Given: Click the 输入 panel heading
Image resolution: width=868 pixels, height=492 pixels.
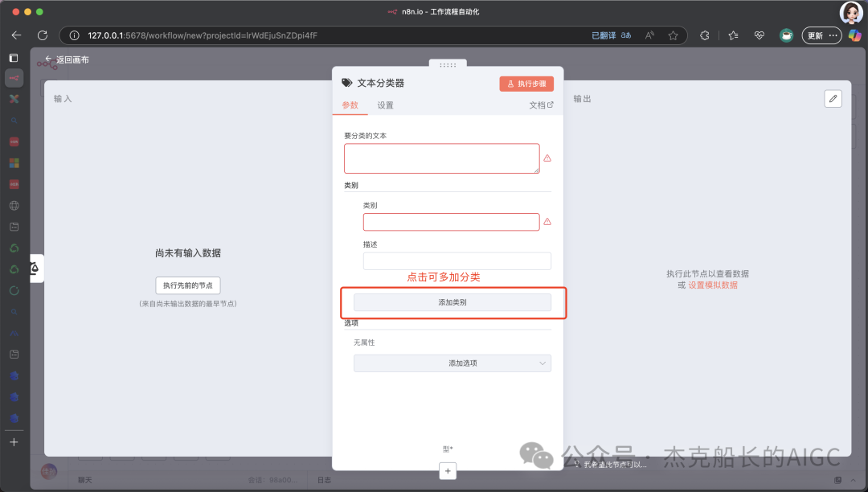Looking at the screenshot, I should click(x=63, y=99).
